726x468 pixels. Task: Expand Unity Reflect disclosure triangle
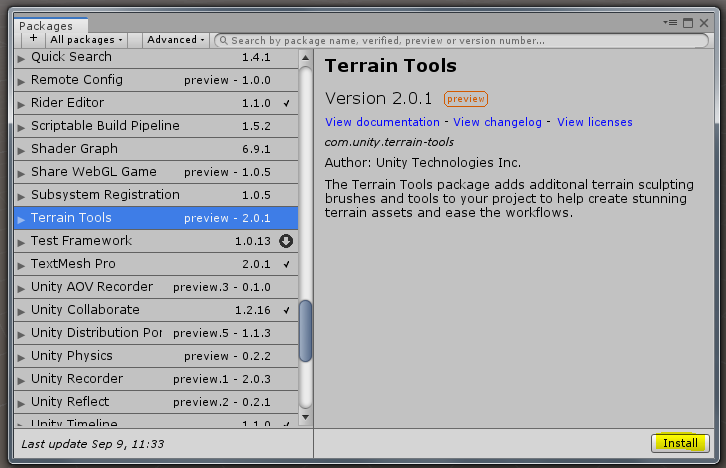(x=21, y=403)
